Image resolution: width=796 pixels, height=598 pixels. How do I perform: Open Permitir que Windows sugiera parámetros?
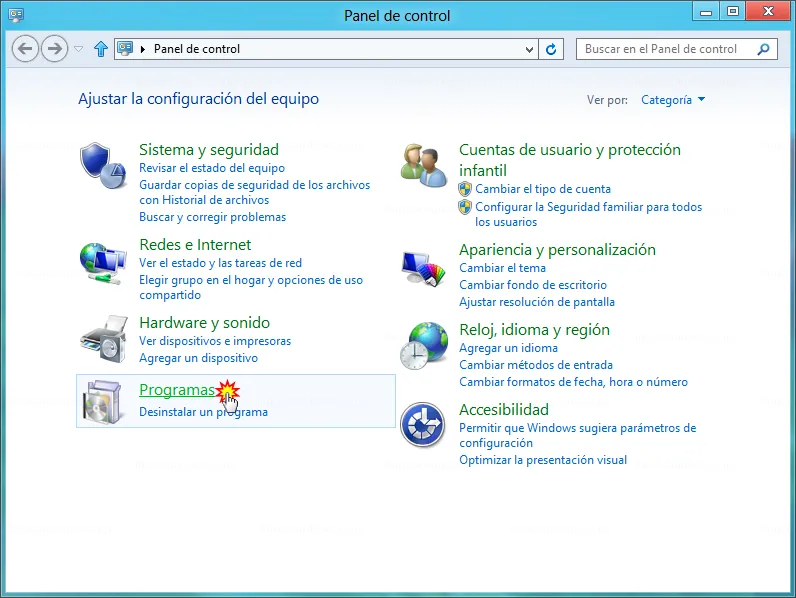(x=578, y=436)
